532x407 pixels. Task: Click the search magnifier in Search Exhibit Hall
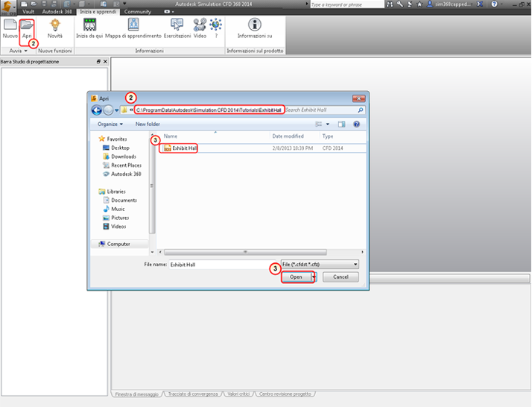361,110
